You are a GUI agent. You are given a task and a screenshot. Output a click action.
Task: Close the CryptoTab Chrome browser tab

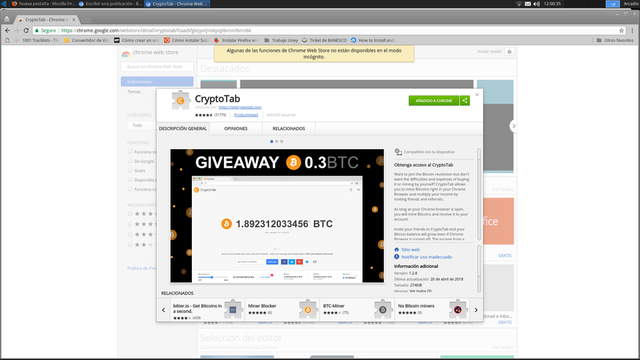(x=74, y=20)
